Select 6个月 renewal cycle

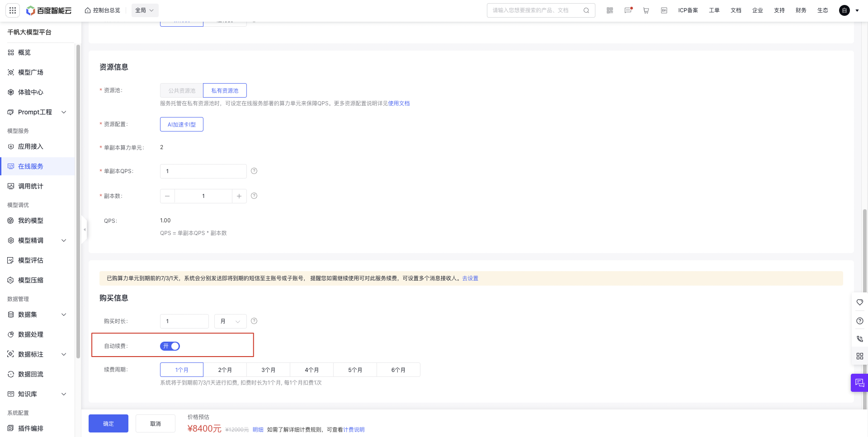tap(399, 370)
